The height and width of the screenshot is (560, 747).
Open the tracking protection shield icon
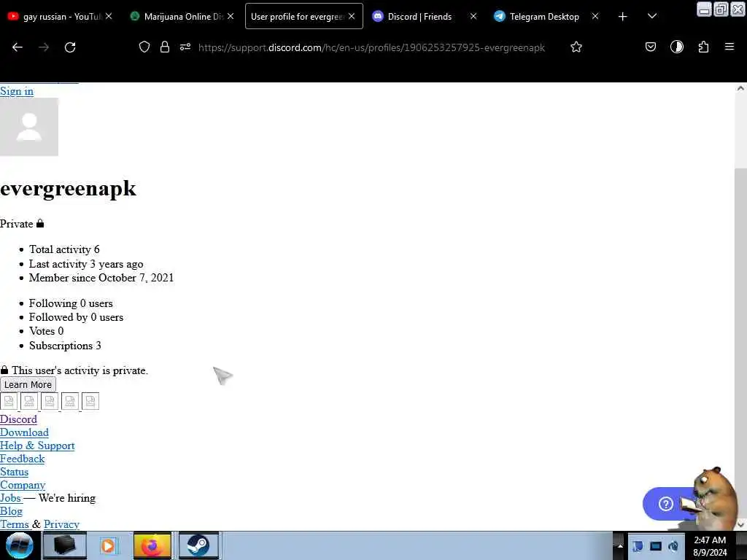144,47
